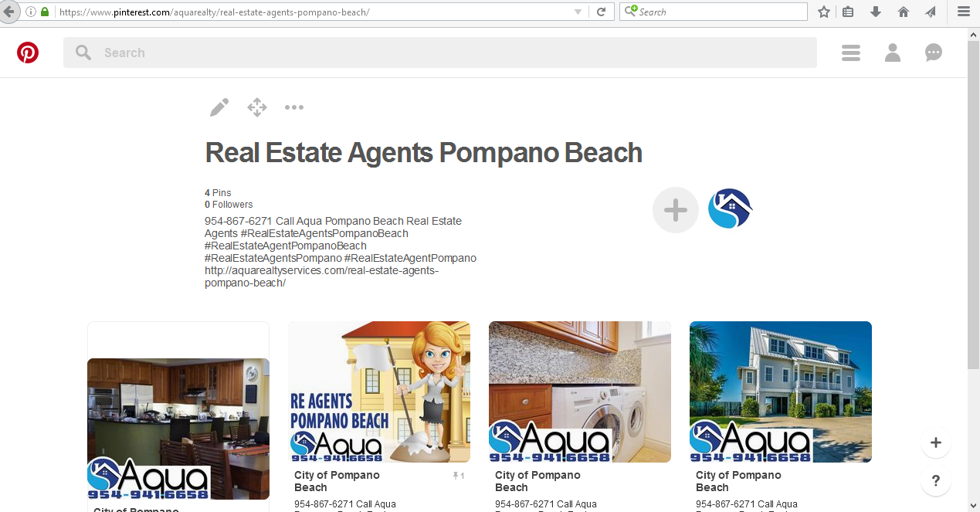Open the RE Agents Pompano Beach cartoon pin
980x512 pixels.
[x=379, y=392]
